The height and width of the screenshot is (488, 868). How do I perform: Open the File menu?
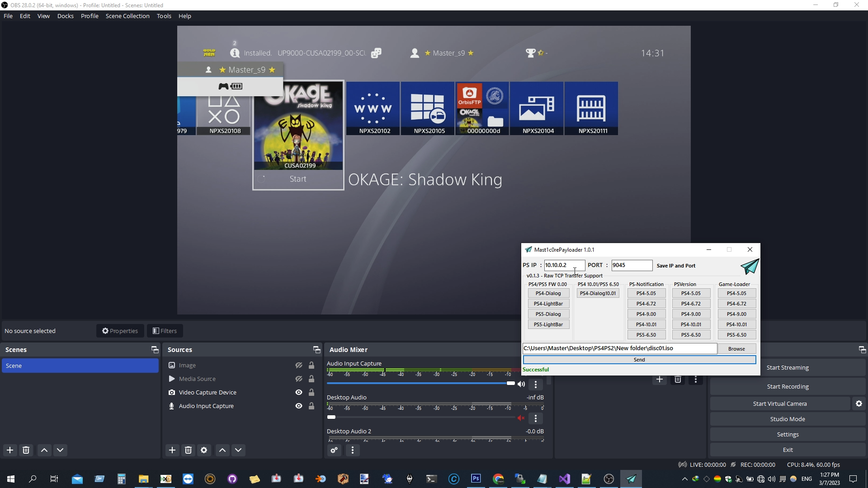click(8, 16)
